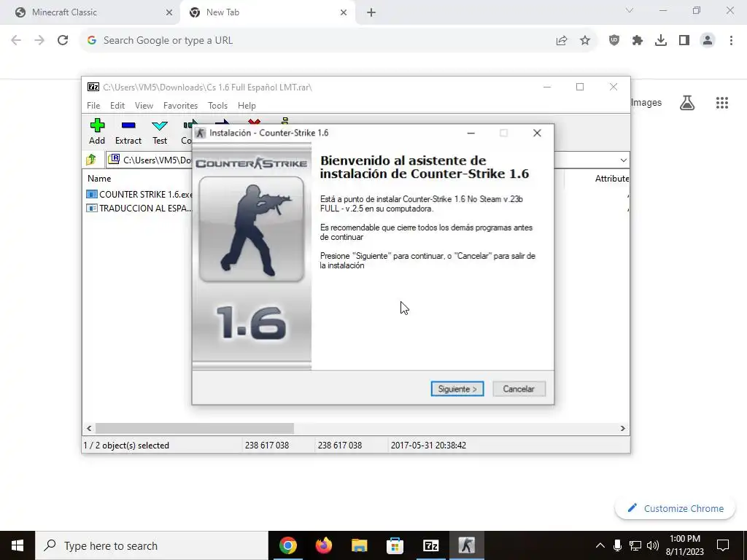Click Chrome's back arrow

point(16,41)
